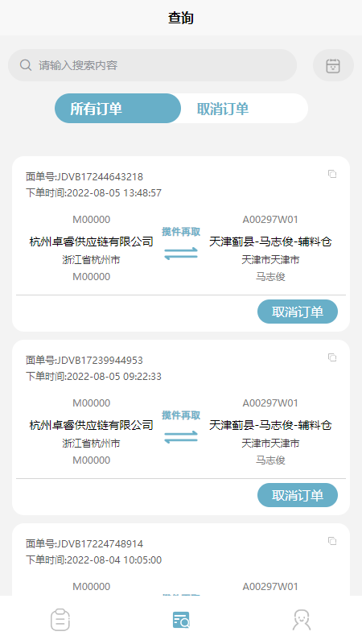Viewport: 362px width, 644px height.
Task: Copy waybill number JDVB17224748914
Action: coord(332,541)
